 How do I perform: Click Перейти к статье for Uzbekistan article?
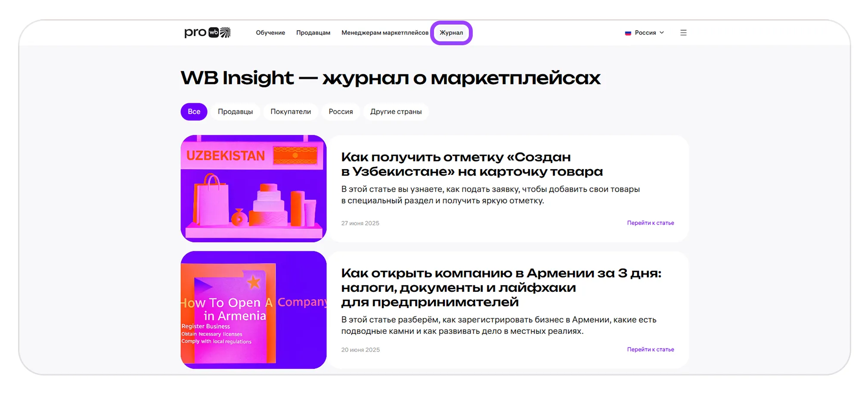[650, 223]
